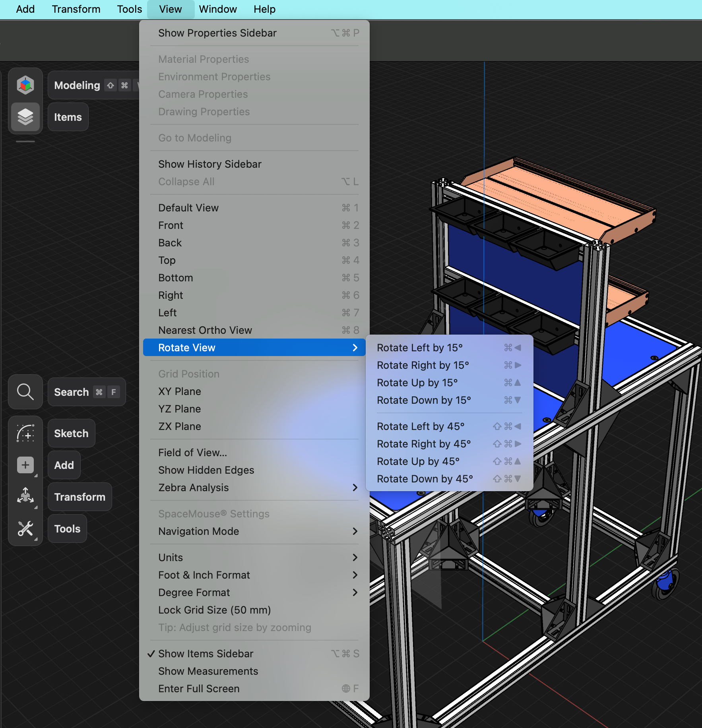Expand the Degree Format submenu
The width and height of the screenshot is (702, 728).
point(254,592)
